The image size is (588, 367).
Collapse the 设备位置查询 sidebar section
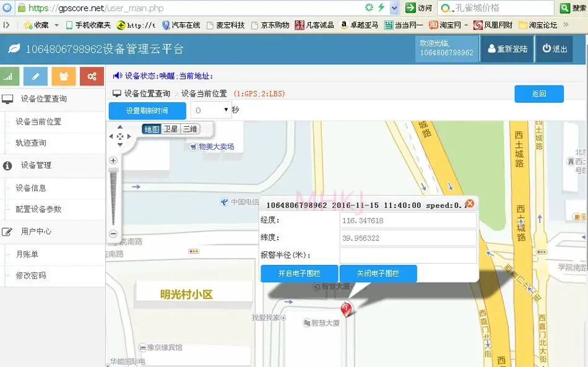(x=53, y=99)
